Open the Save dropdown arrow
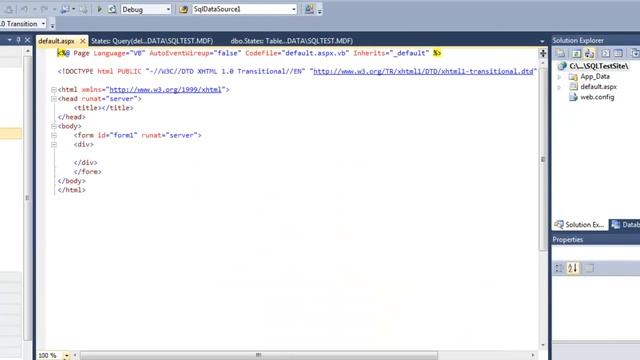 (x=73, y=9)
